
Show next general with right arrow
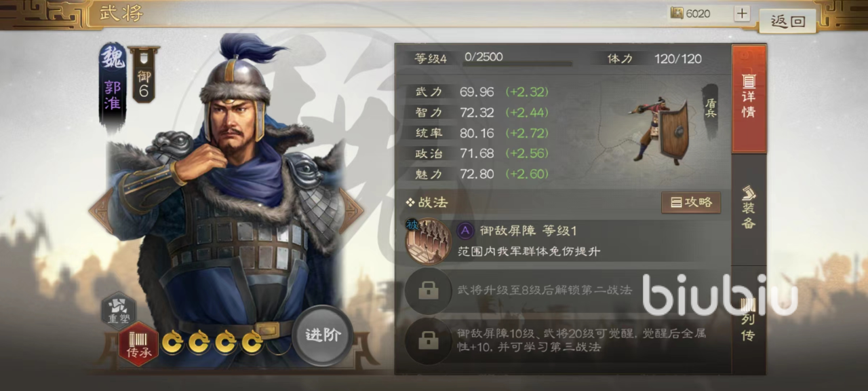click(x=351, y=210)
